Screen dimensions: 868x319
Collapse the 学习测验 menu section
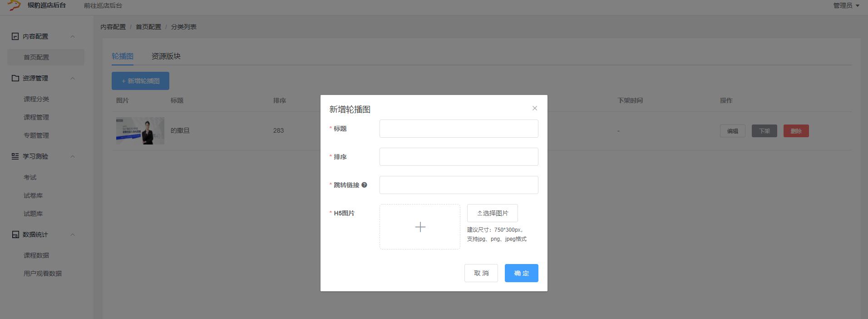tap(73, 156)
